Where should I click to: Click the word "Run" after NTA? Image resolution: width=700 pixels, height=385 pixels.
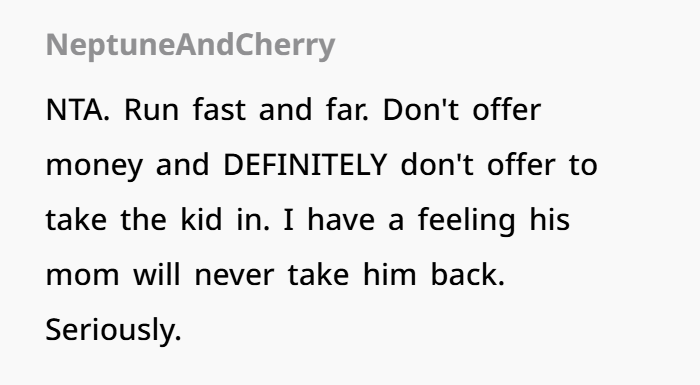click(x=151, y=109)
